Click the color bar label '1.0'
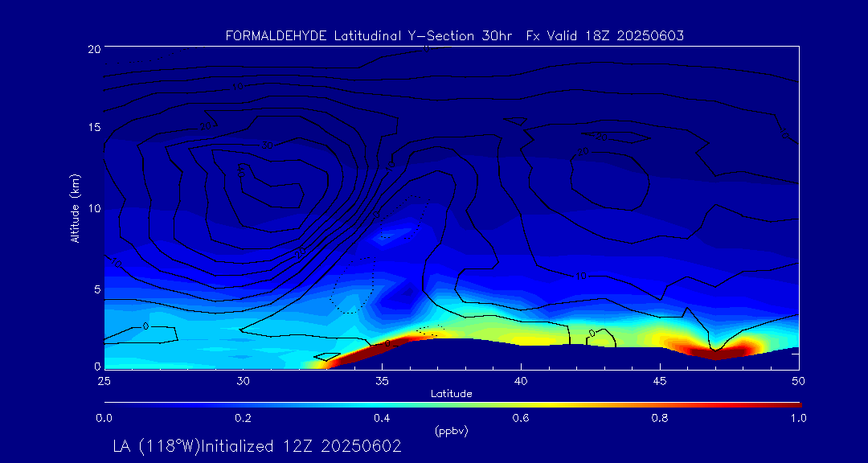The image size is (868, 463). [798, 418]
